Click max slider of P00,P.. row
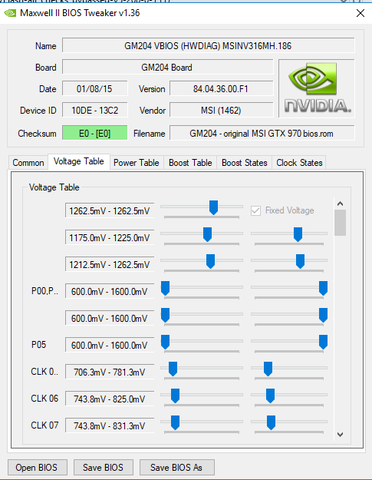 point(323,288)
